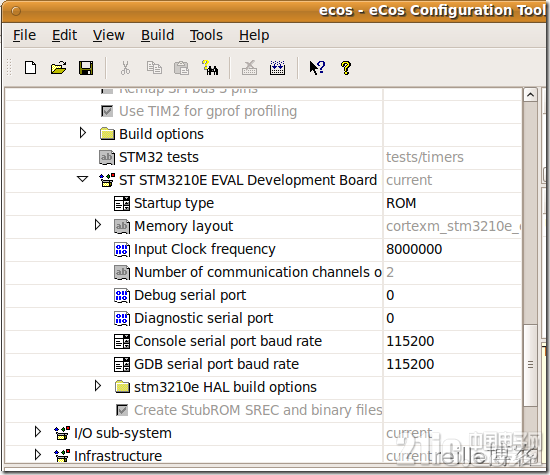This screenshot has height=475, width=550.
Task: Select the cortexm_stm3210e memory layout value
Action: pyautogui.click(x=453, y=226)
